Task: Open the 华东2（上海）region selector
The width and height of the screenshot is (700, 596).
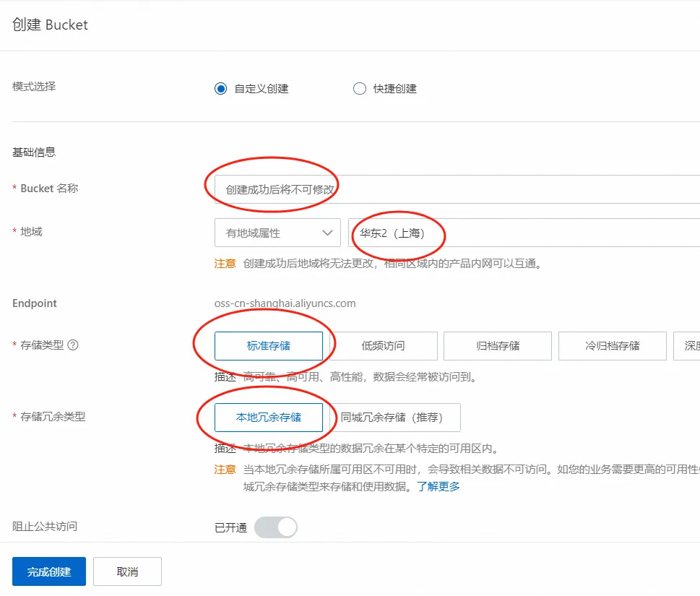Action: click(524, 233)
